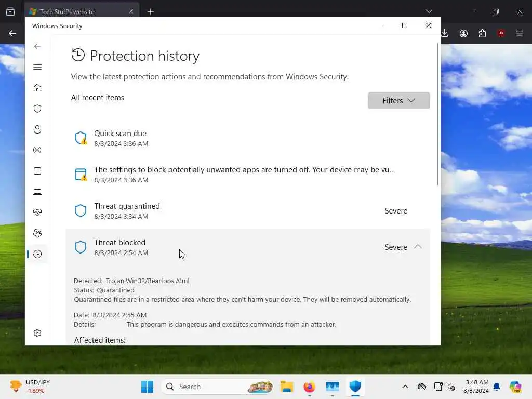Viewport: 532px width, 399px height.
Task: Open the uBlock Origin extension icon
Action: 501,33
